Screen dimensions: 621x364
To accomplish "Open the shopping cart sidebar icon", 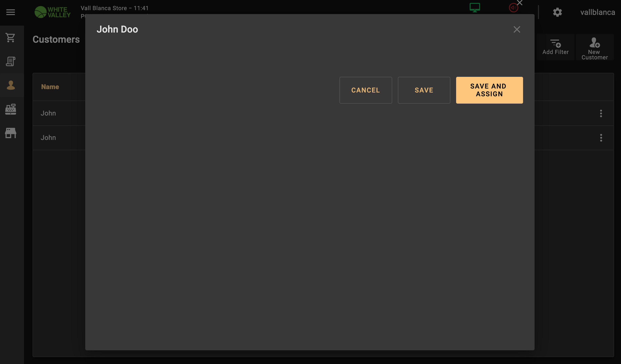I will click(11, 38).
